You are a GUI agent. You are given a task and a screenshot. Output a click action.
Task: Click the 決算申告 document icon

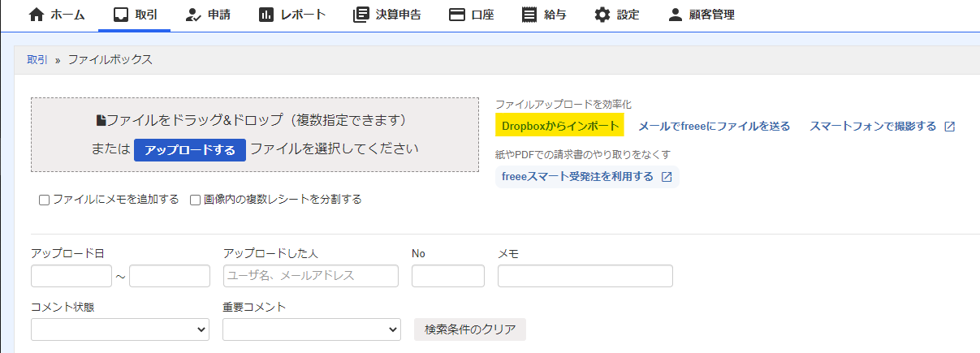pos(361,15)
